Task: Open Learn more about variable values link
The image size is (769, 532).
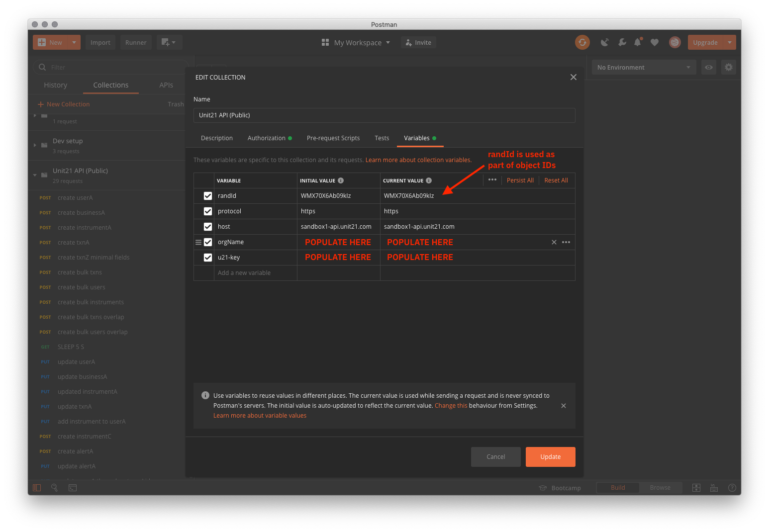Action: (x=260, y=416)
